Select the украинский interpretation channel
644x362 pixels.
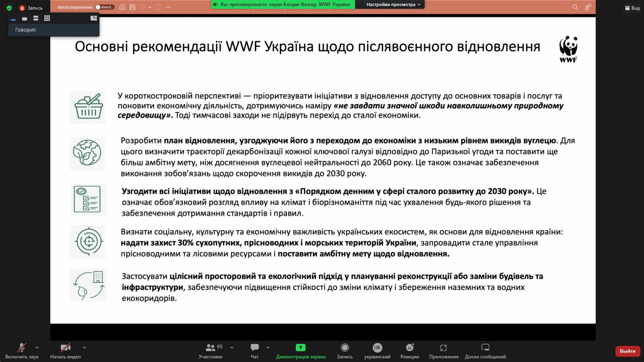point(377,350)
